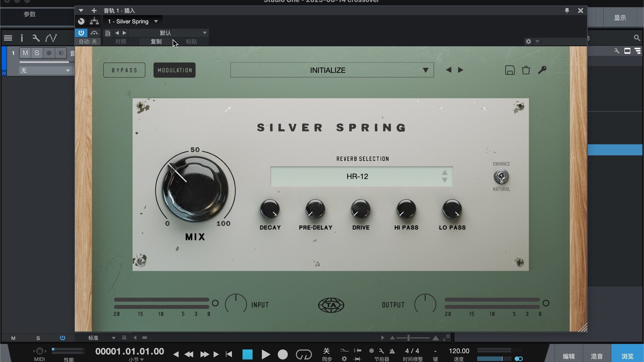Toggle track 1 input monitor button
Viewport: 644px width, 362px height.
click(x=61, y=53)
